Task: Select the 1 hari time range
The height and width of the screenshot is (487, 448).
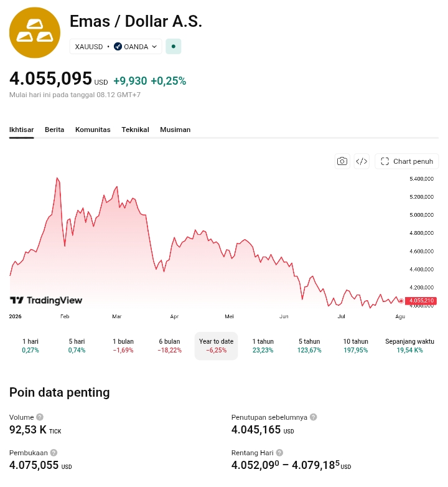Action: pos(30,346)
